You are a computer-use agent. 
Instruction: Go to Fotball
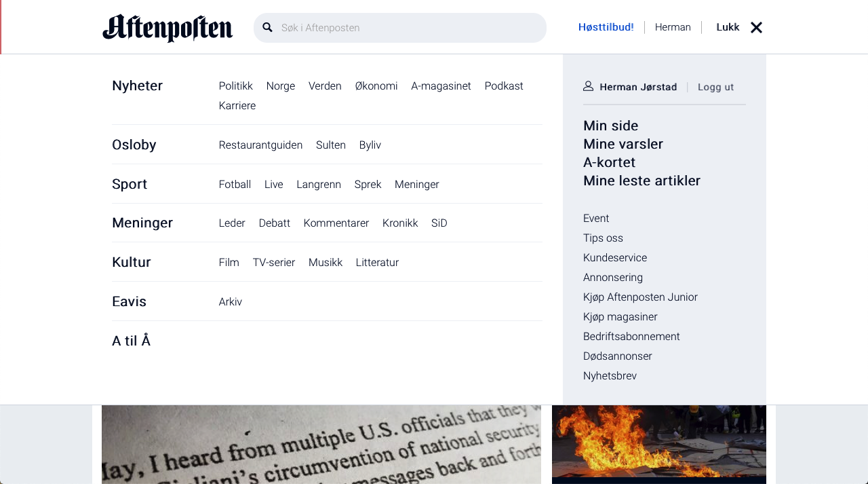click(x=235, y=185)
